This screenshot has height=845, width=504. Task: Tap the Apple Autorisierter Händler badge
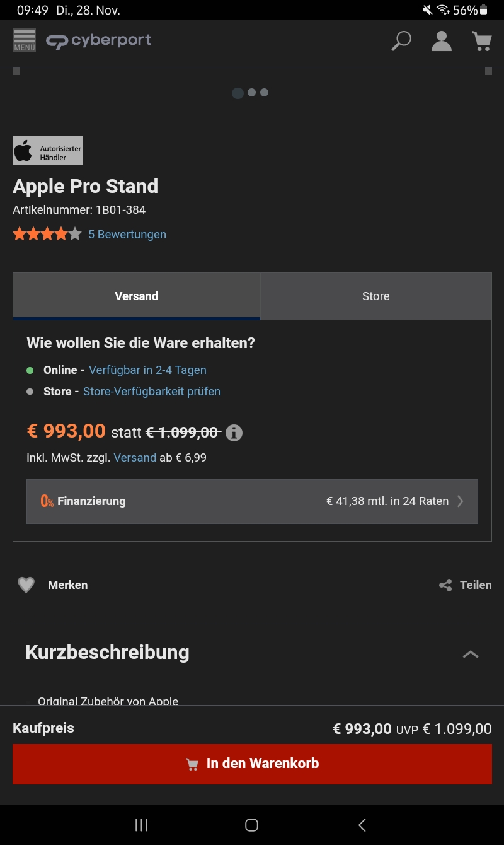click(x=48, y=151)
